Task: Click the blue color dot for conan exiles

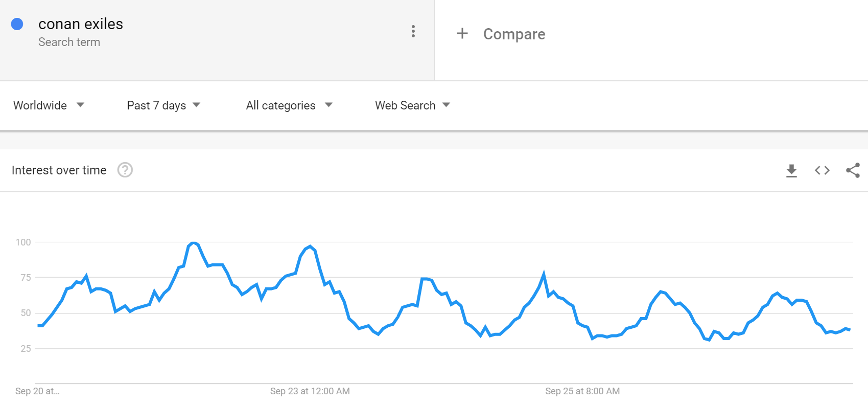Action: pyautogui.click(x=17, y=24)
